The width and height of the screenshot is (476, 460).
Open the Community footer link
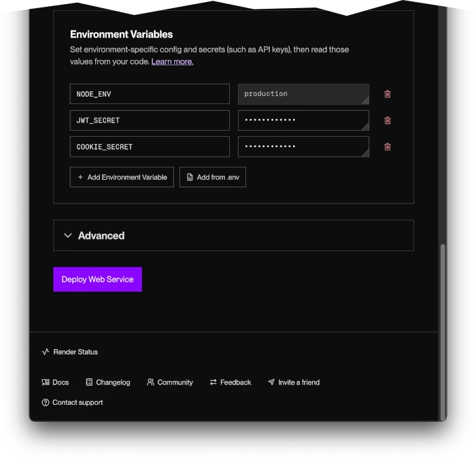point(170,382)
